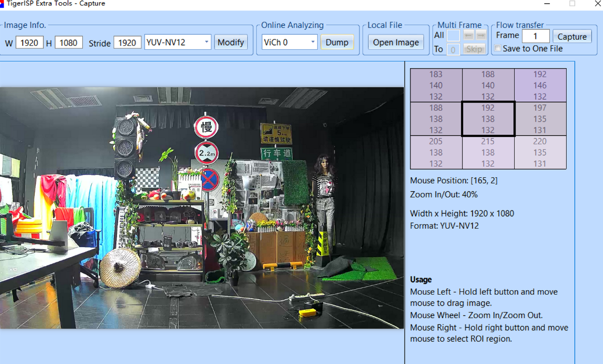Maximize the TigerISP Capture window
This screenshot has width=603, height=364.
(x=572, y=4)
